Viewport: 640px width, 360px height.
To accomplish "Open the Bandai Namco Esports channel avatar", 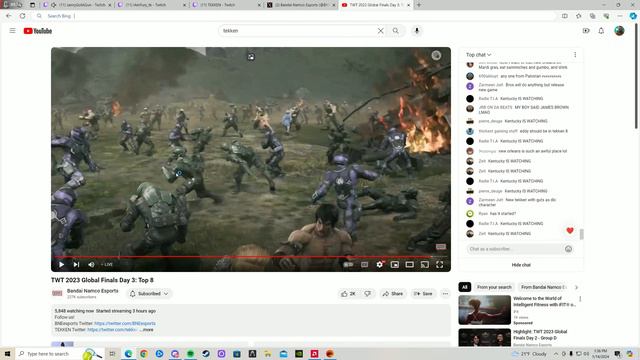I will point(57,293).
